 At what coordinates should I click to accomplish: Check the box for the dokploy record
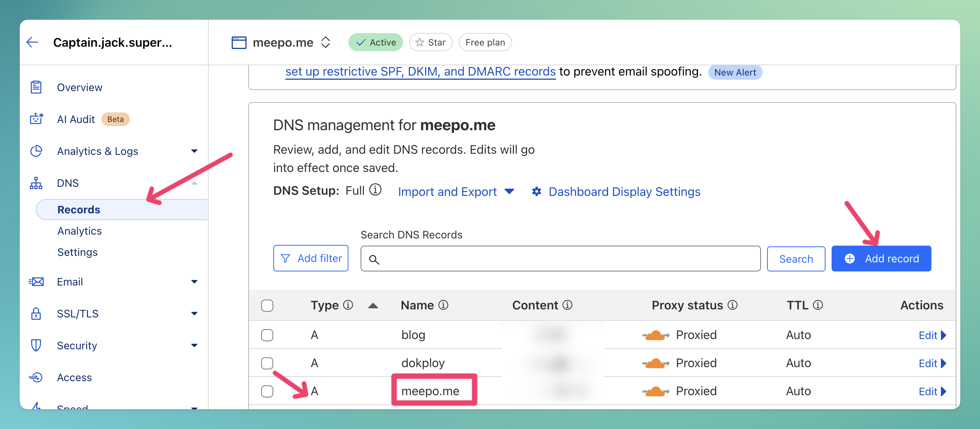point(267,363)
